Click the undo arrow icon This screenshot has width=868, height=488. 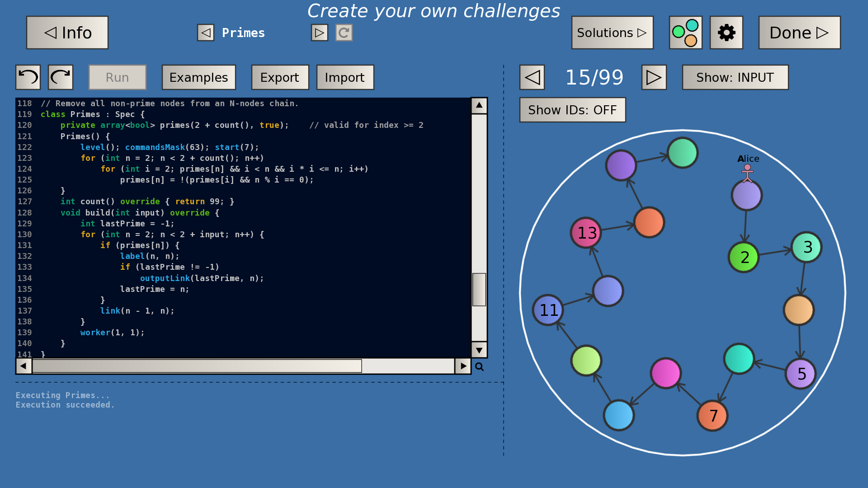[28, 77]
